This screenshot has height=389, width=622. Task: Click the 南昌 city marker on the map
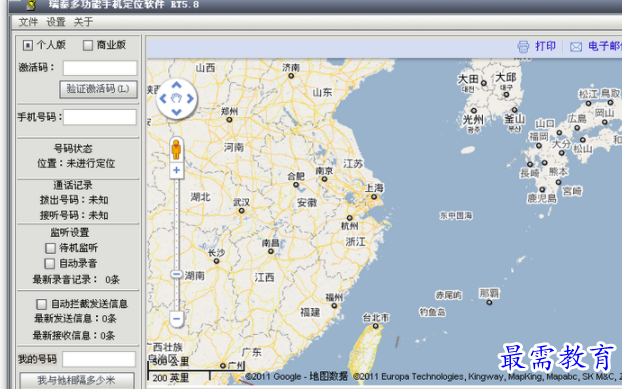(x=271, y=251)
